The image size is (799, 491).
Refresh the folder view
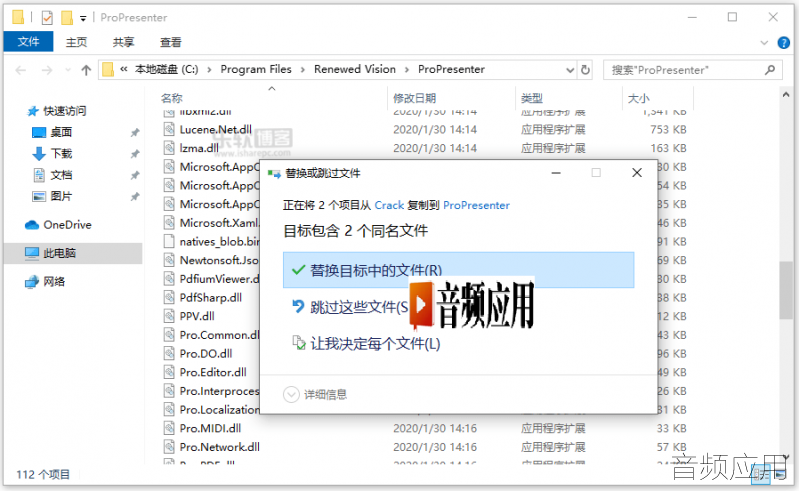tap(585, 70)
